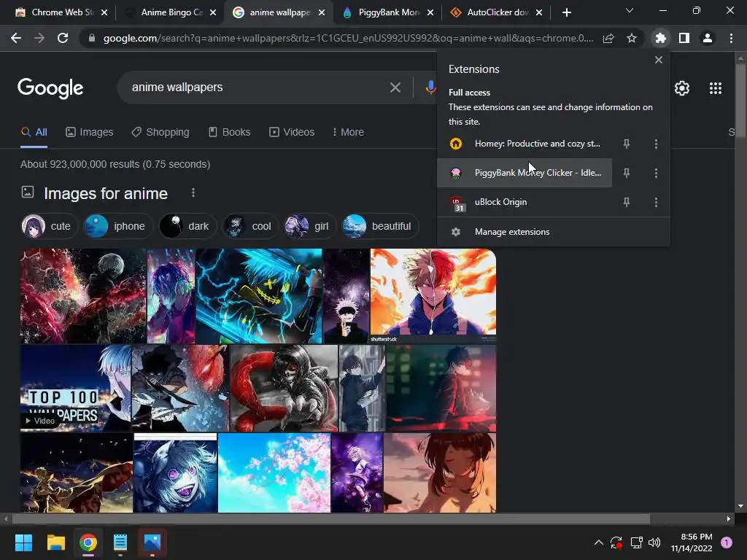
Task: Open the tab search chevron
Action: tap(630, 10)
